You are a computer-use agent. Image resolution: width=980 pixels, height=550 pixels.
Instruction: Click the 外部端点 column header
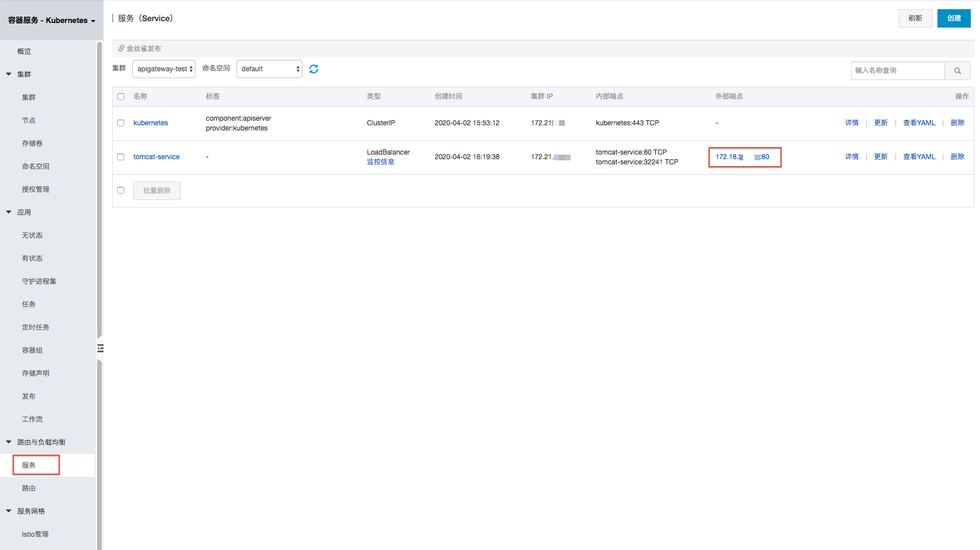click(x=729, y=97)
